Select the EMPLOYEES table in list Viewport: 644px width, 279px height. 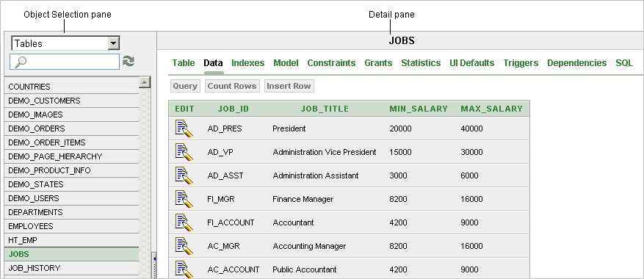(x=71, y=226)
